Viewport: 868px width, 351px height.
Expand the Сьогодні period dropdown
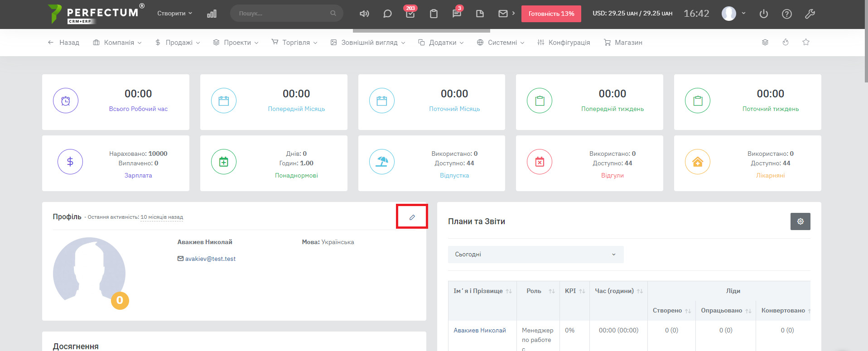pos(535,255)
